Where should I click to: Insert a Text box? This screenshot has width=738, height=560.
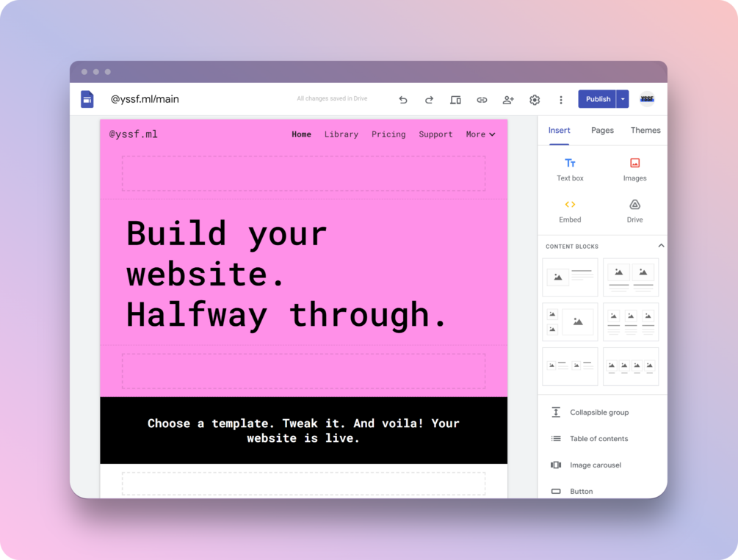point(570,168)
